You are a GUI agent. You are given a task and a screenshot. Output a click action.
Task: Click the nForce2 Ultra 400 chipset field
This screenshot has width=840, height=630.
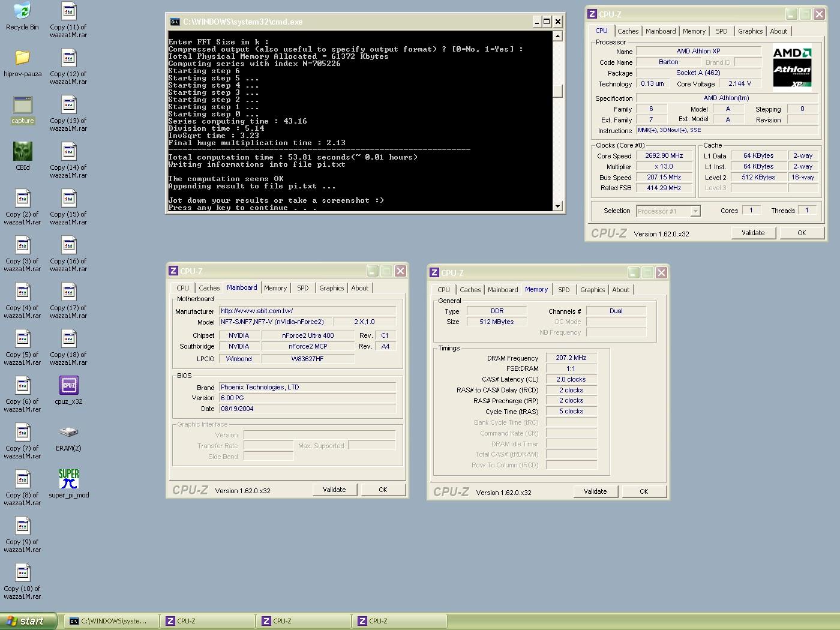tap(308, 335)
